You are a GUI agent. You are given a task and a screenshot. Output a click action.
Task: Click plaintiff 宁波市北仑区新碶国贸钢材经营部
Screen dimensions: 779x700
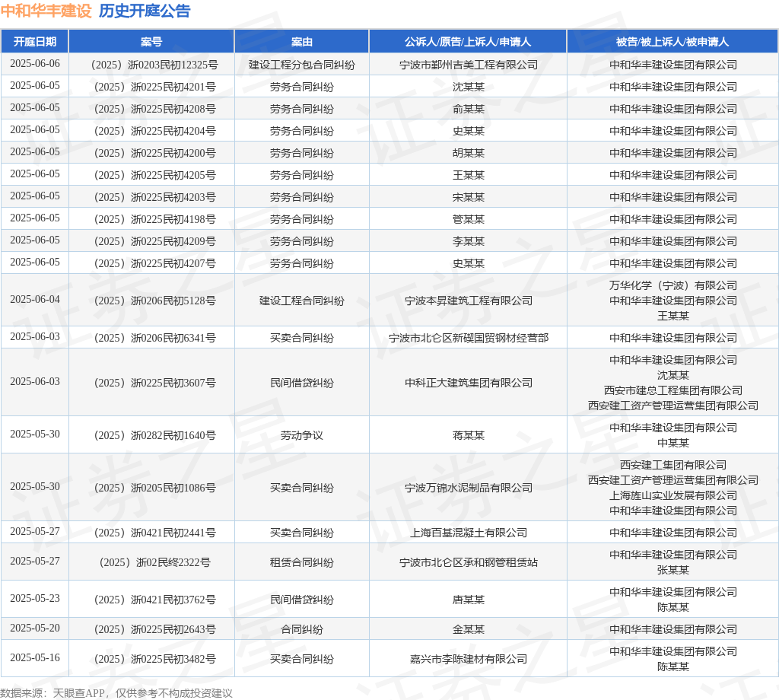point(468,338)
